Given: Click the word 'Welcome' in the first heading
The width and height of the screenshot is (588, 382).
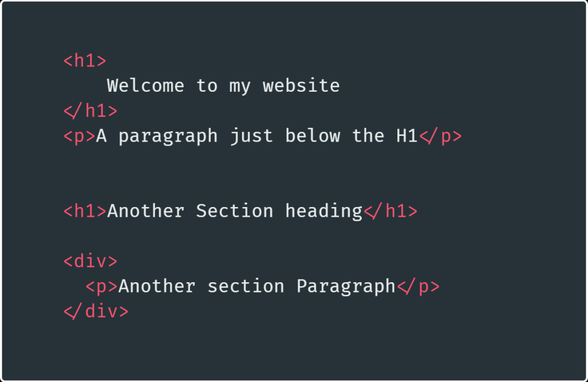Looking at the screenshot, I should pos(145,85).
